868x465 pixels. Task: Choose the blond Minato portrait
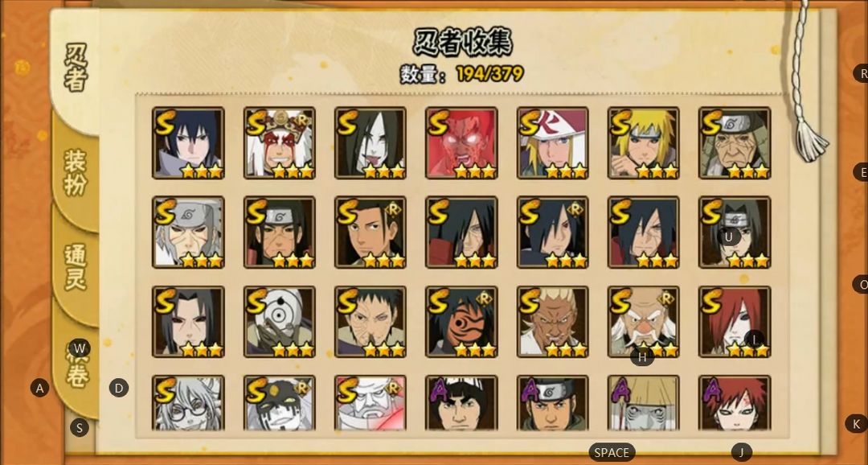tap(644, 143)
